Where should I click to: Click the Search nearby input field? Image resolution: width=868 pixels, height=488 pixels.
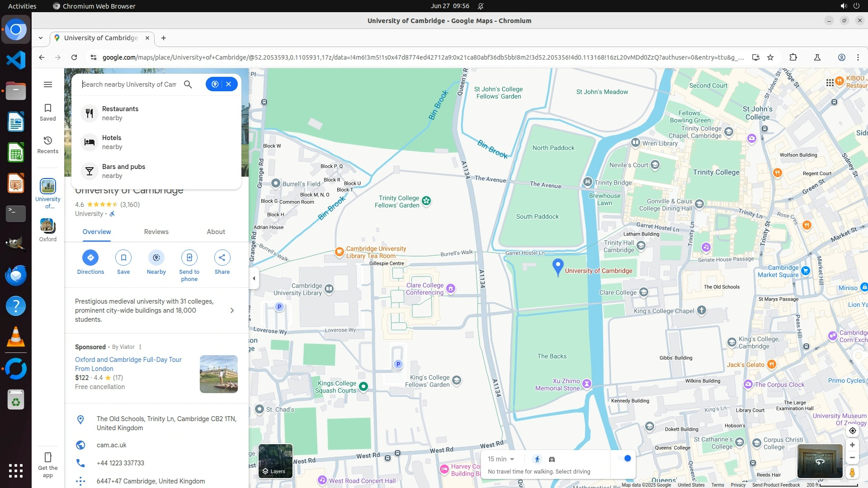129,84
